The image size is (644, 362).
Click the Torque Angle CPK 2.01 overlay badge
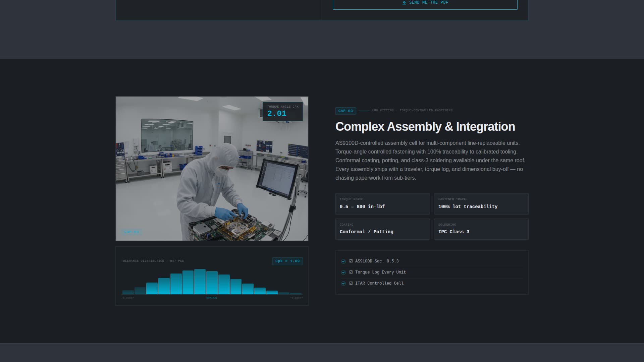282,111
